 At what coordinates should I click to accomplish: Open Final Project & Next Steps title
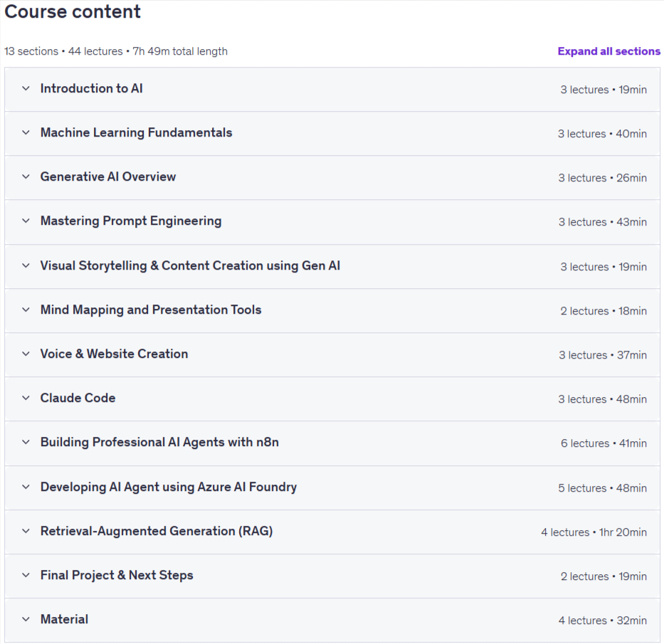click(117, 576)
